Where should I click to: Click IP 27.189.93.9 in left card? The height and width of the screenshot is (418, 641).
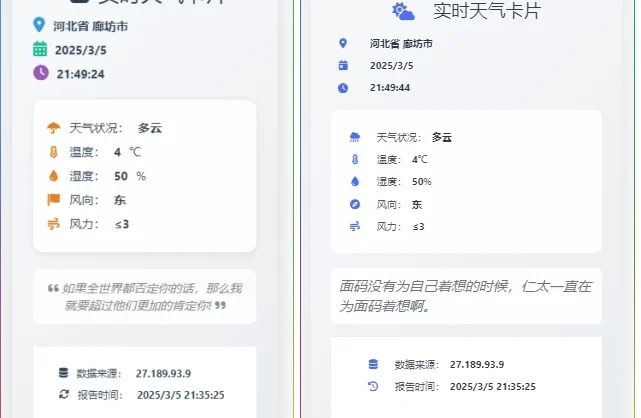point(163,373)
